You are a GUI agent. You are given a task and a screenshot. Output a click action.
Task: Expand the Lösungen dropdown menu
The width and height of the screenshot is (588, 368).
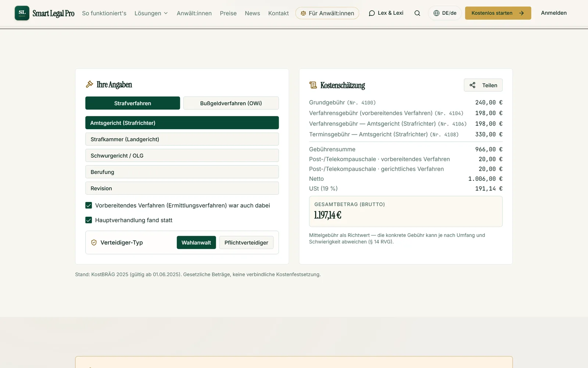coord(151,13)
